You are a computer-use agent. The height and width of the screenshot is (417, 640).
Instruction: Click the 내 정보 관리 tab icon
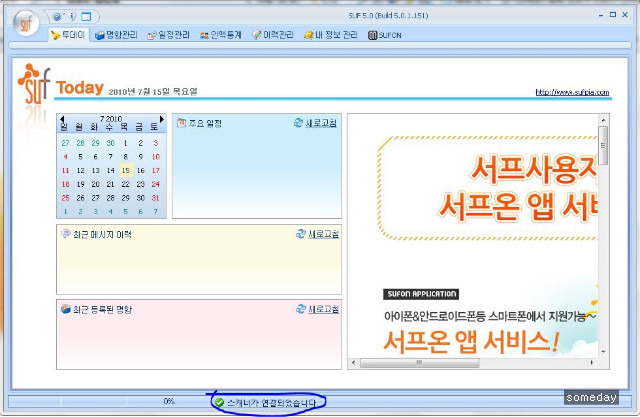pos(309,35)
